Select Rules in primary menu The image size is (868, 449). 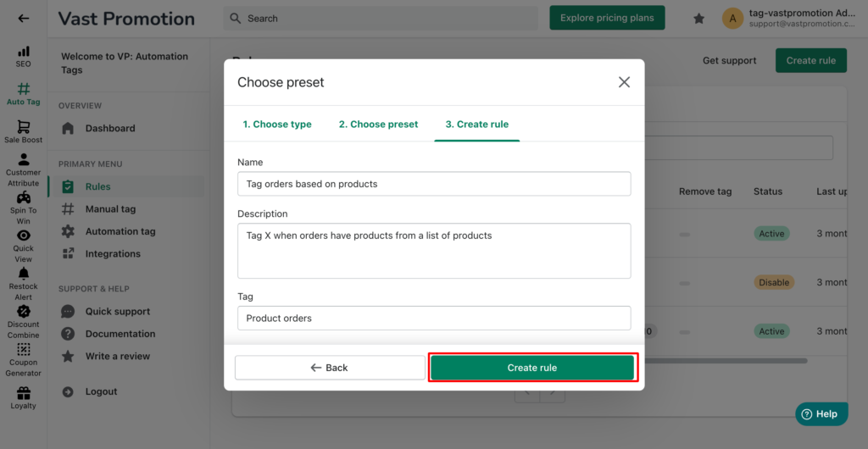pyautogui.click(x=126, y=186)
